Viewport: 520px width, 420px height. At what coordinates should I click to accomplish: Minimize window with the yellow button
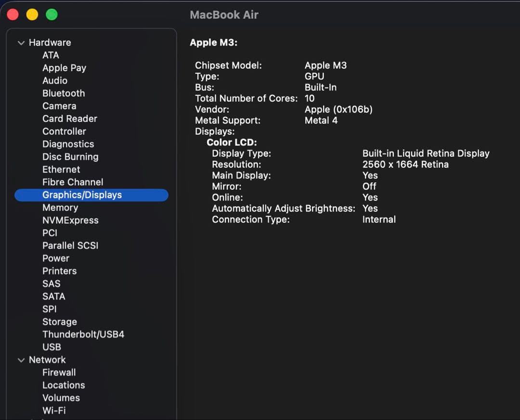[x=32, y=14]
